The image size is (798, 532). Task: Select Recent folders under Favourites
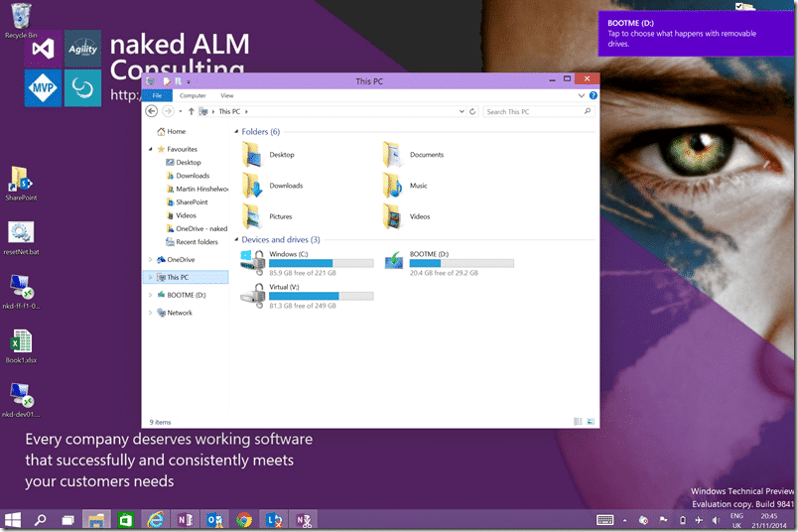[x=192, y=242]
